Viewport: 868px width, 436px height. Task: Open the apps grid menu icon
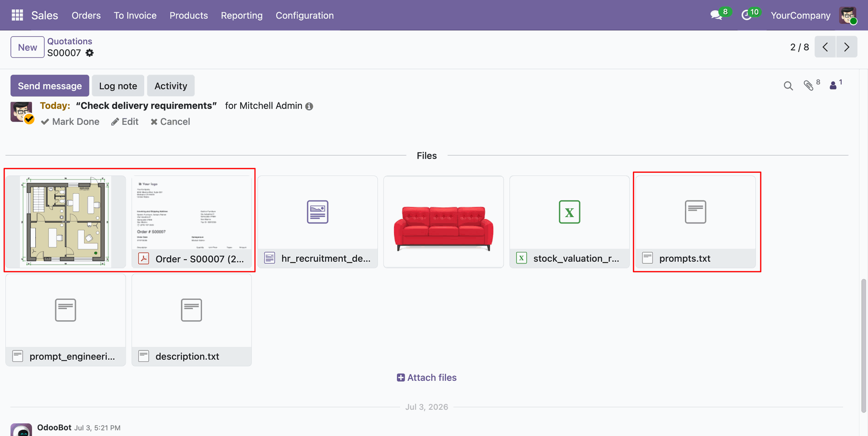point(17,15)
